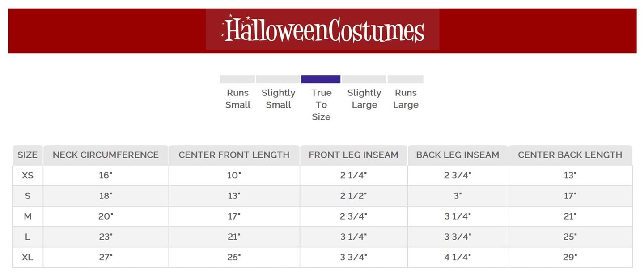The width and height of the screenshot is (644, 280).
Task: Select the XL size row label
Action: pos(28,257)
